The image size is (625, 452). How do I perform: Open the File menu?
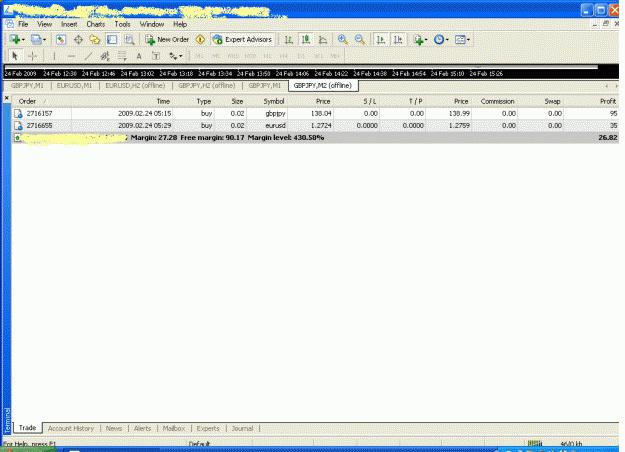click(x=23, y=24)
